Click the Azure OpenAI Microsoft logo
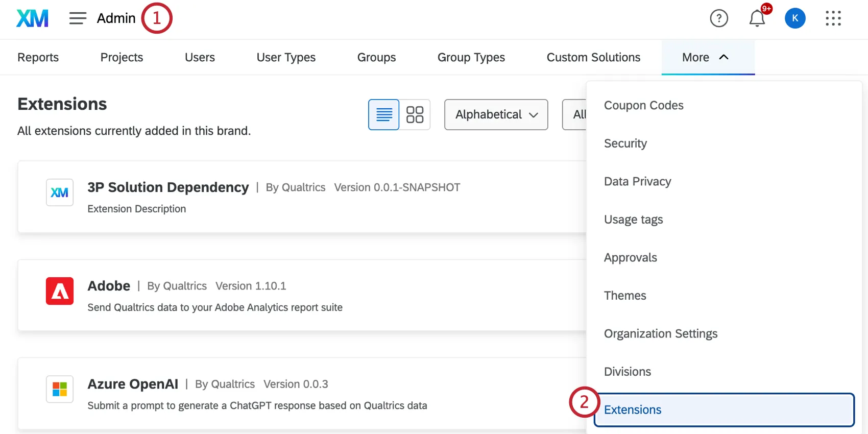Image resolution: width=868 pixels, height=434 pixels. click(60, 389)
